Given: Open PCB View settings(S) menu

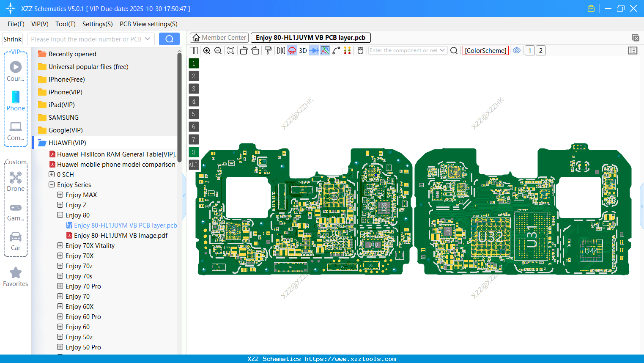Looking at the screenshot, I should coord(148,24).
